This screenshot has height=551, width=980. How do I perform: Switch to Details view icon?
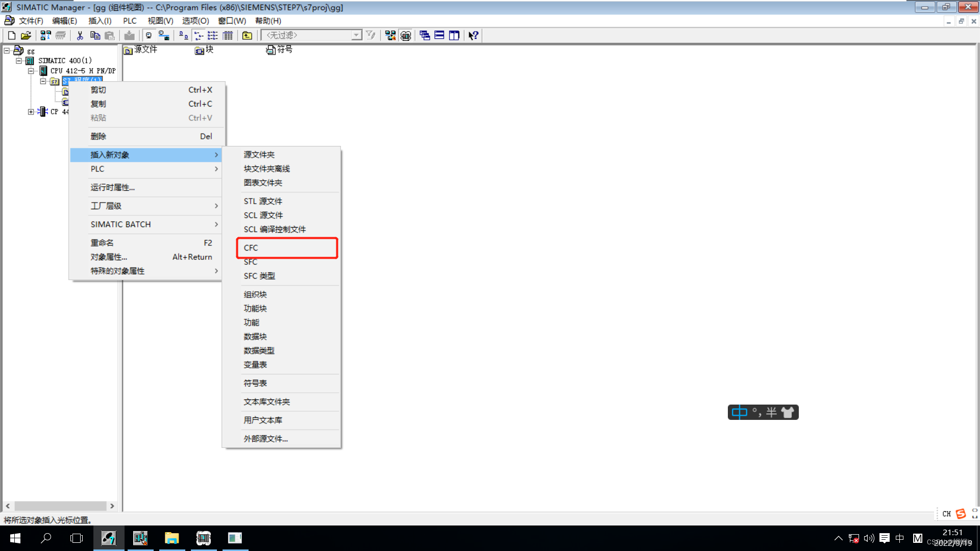coord(228,35)
